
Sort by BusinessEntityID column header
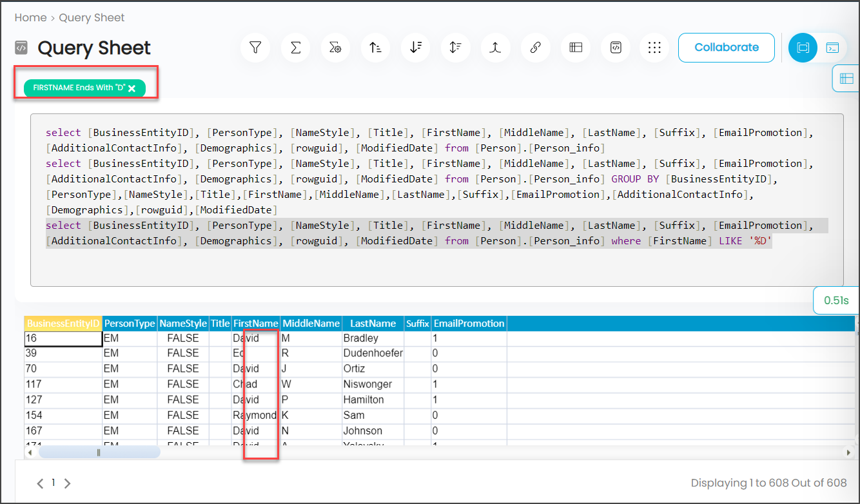[x=63, y=324]
